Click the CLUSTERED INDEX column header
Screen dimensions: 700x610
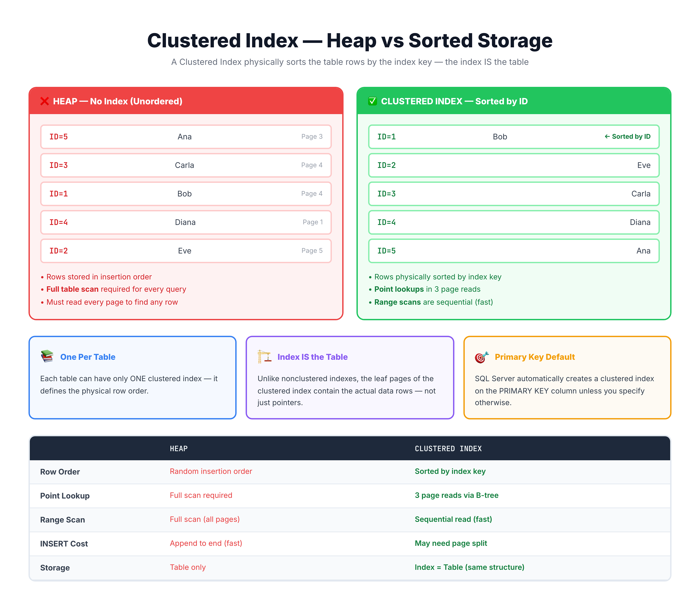[448, 449]
